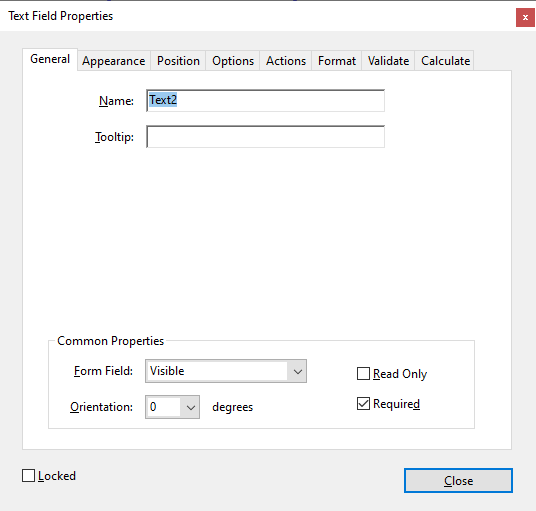Open the Appearance tab
The width and height of the screenshot is (536, 511).
113,61
